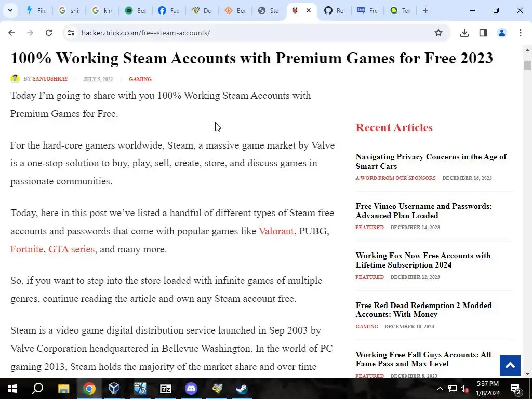Follow the GTA series link
The height and width of the screenshot is (399, 532).
(72, 249)
